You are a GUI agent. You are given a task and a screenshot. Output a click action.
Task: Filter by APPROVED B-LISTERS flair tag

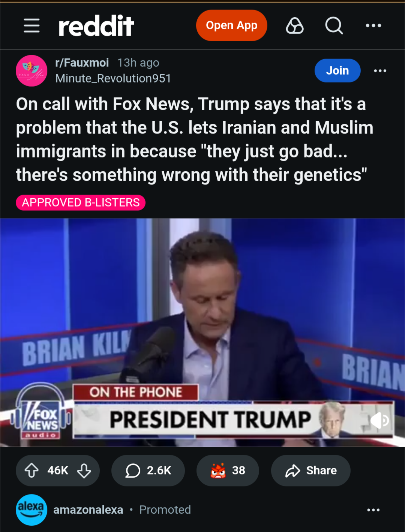point(81,202)
